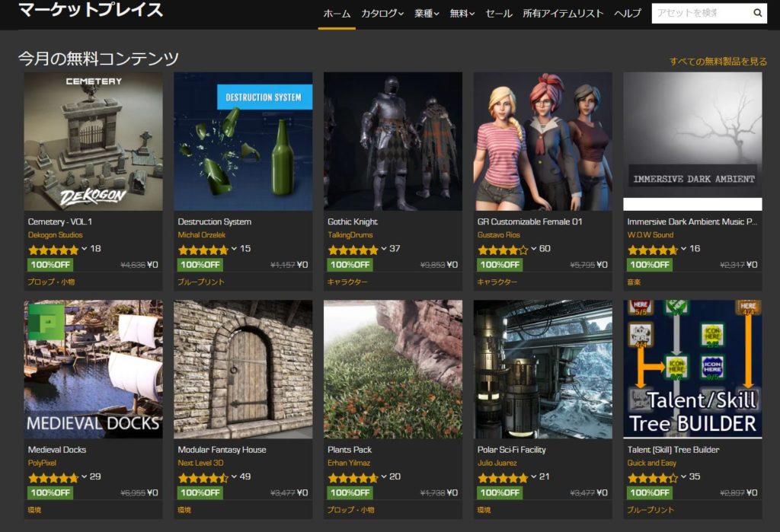Expand rating breakdown for Medieval Docks

84,476
